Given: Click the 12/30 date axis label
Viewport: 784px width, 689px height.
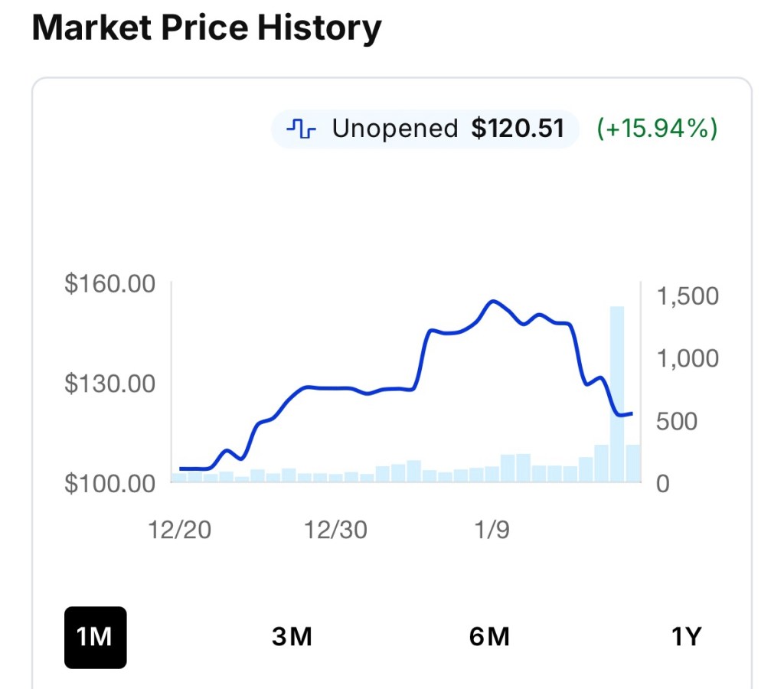Looking at the screenshot, I should pyautogui.click(x=335, y=530).
